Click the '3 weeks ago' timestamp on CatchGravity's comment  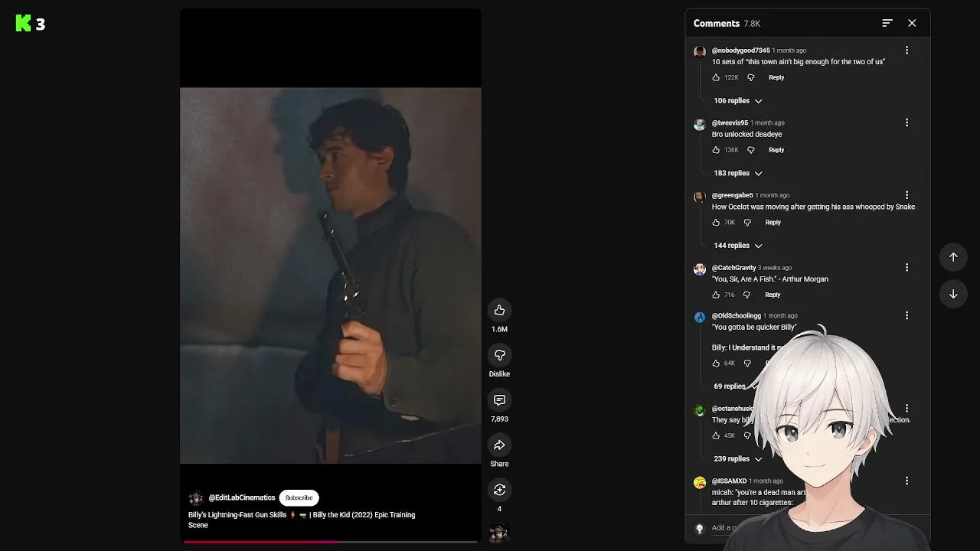tap(775, 268)
